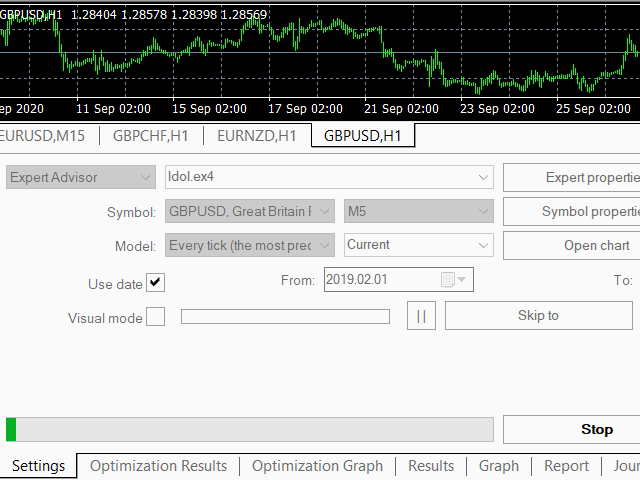Open the Report tab
This screenshot has height=480, width=640.
pos(566,466)
